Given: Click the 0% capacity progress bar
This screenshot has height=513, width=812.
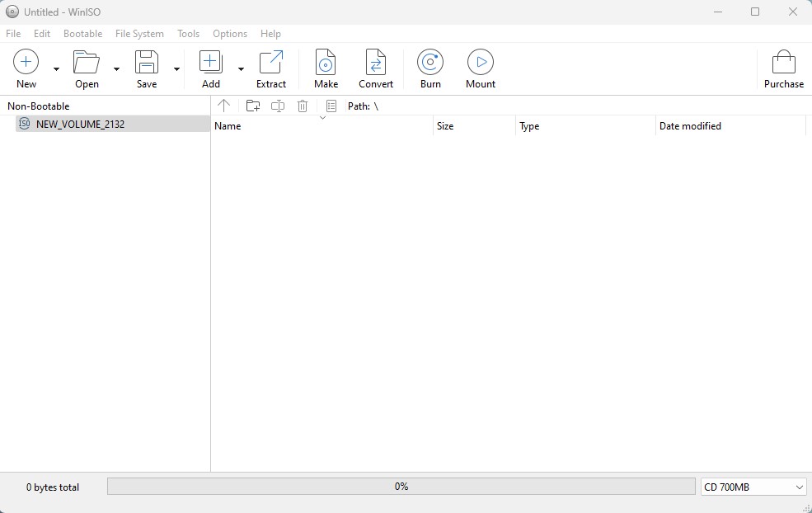Looking at the screenshot, I should click(x=401, y=487).
